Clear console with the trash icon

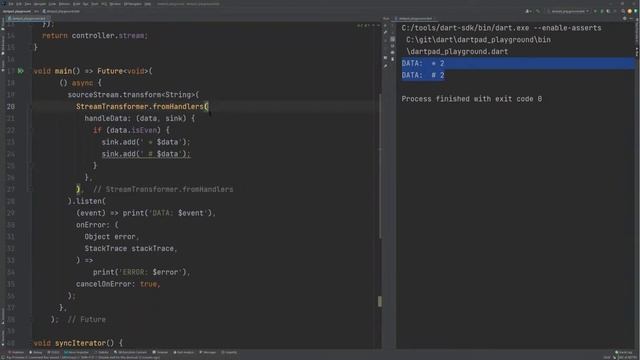[393, 59]
